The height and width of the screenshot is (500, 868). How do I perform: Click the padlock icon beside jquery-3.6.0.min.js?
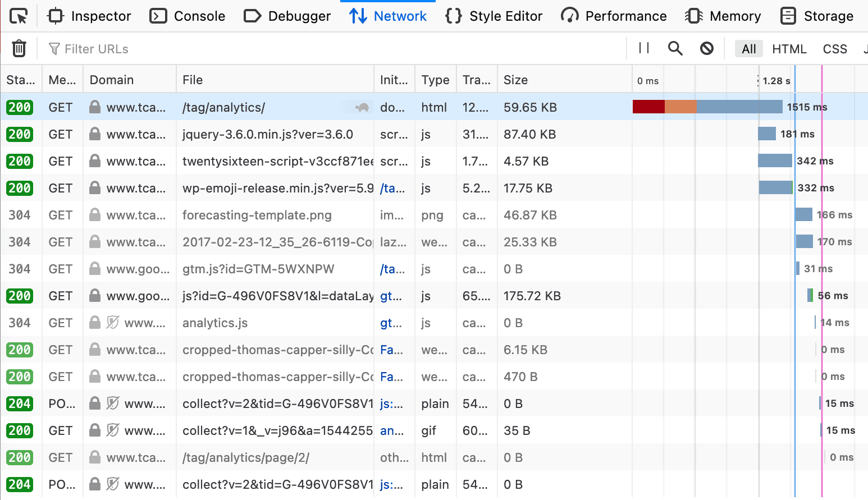94,134
